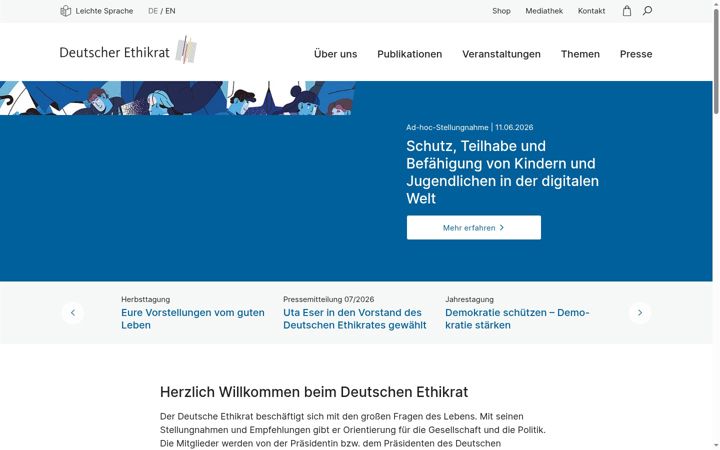Click the Deutscher Ethikrat logo

click(x=128, y=50)
